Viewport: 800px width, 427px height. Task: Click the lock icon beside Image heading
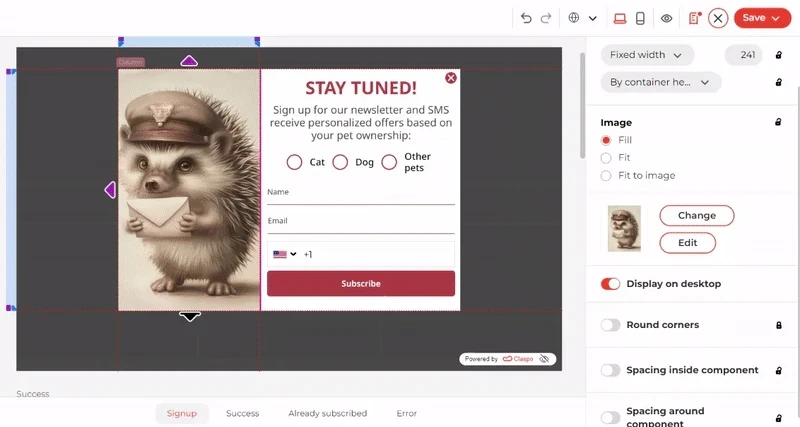(778, 122)
